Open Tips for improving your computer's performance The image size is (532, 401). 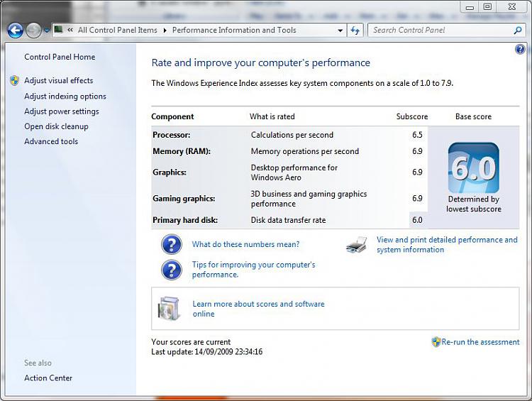click(x=253, y=270)
